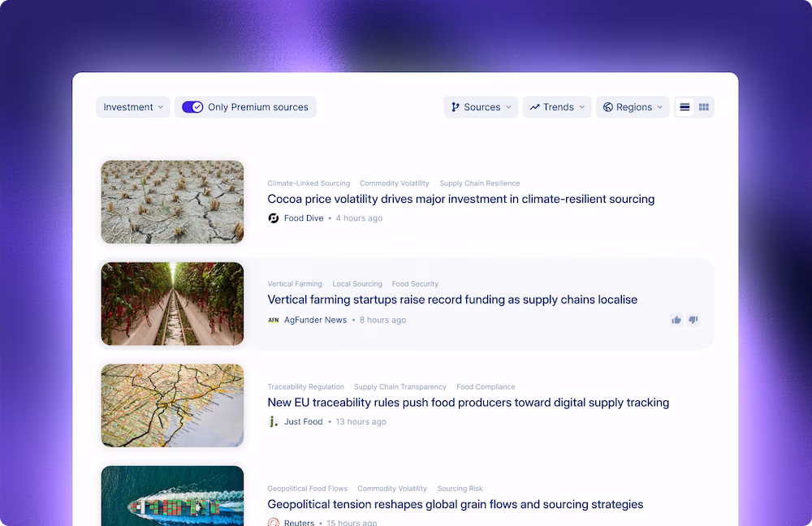This screenshot has width=812, height=526.
Task: Open the container ship thumbnail
Action: point(172,496)
